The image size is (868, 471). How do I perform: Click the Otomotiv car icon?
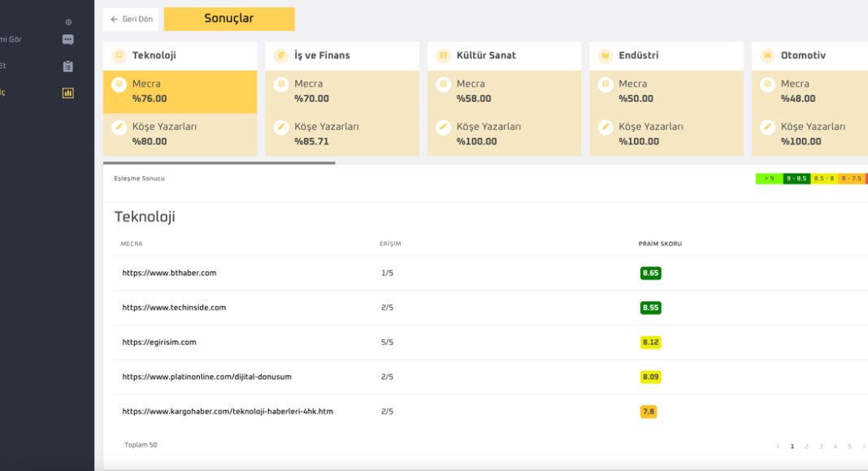768,55
